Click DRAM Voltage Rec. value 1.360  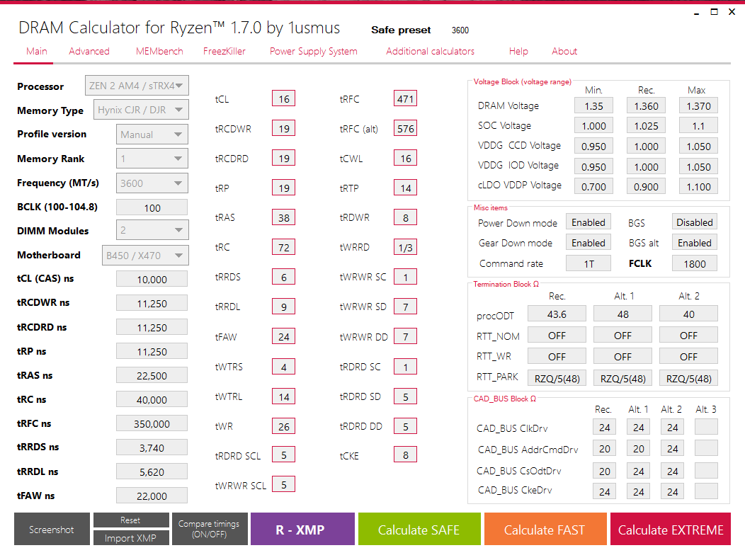(x=646, y=105)
